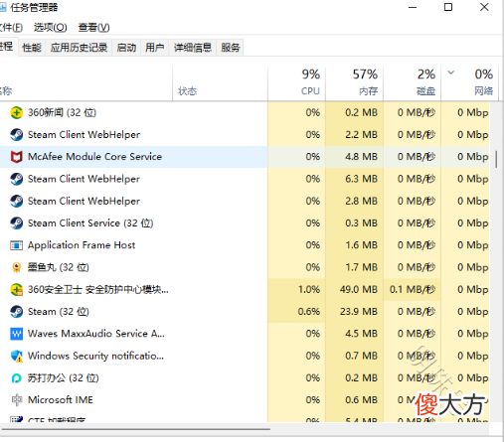Click the Steam WebHelper icon with 2.8 MB
This screenshot has height=442, width=504.
pyautogui.click(x=16, y=201)
